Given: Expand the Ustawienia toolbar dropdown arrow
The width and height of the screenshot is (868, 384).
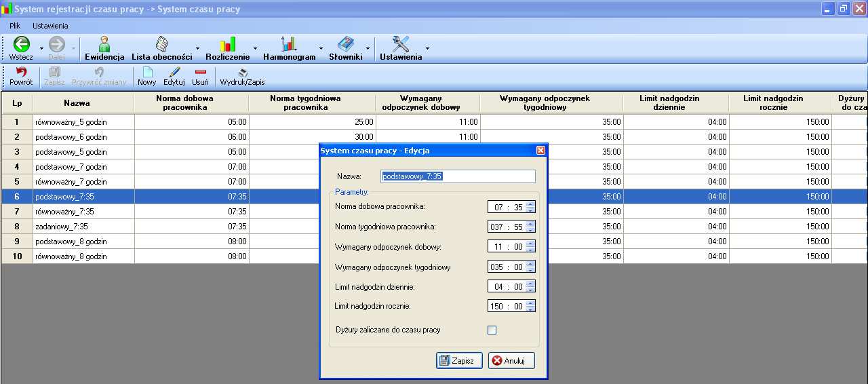Looking at the screenshot, I should (x=427, y=49).
